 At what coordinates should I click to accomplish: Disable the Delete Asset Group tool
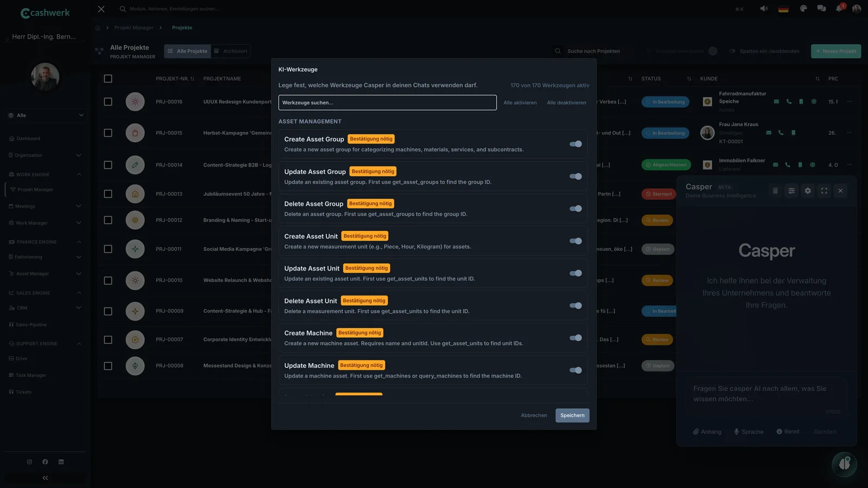click(576, 209)
